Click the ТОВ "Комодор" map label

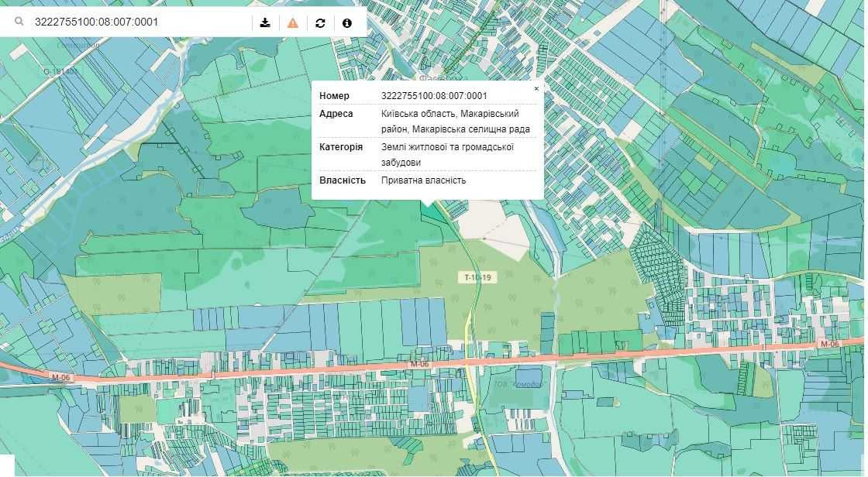[x=520, y=384]
